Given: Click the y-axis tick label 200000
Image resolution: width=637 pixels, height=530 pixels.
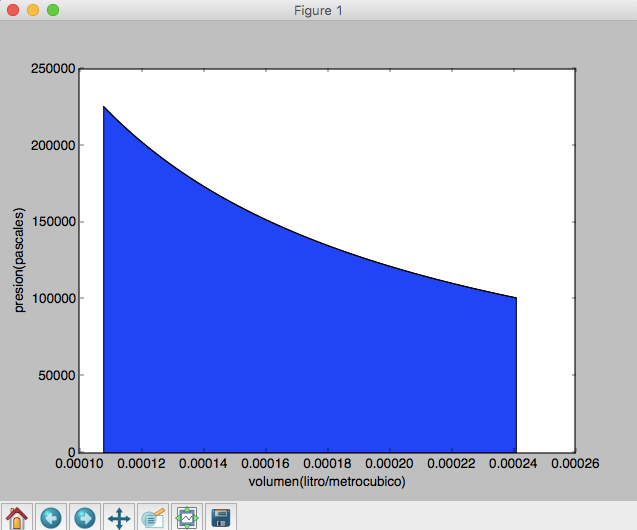Looking at the screenshot, I should 53,145.
